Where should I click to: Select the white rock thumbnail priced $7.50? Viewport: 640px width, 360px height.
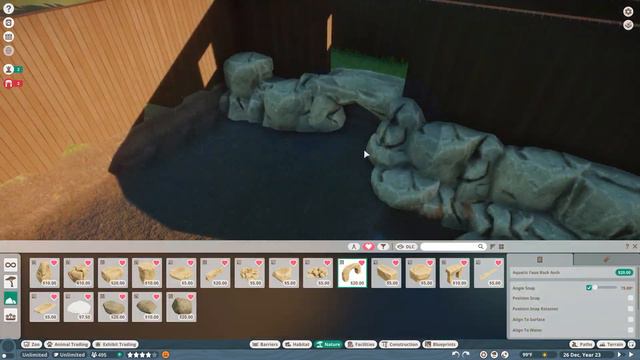click(79, 307)
